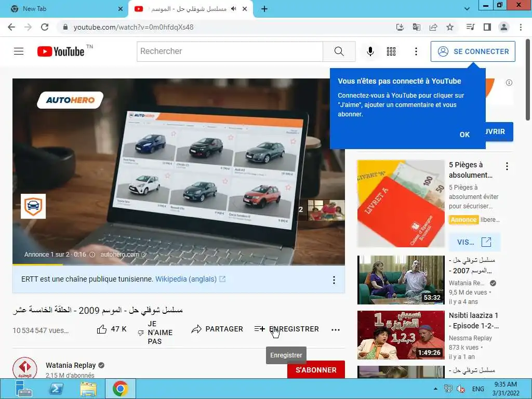Open File Explorer from the taskbar
Image resolution: width=532 pixels, height=399 pixels.
click(x=88, y=389)
